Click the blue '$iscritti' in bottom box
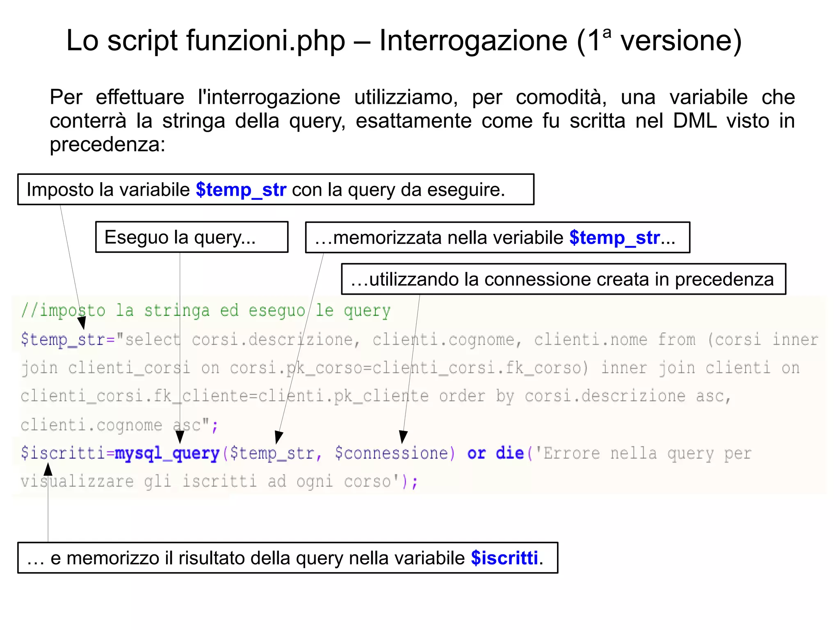Image resolution: width=840 pixels, height=630 pixels. [x=504, y=558]
